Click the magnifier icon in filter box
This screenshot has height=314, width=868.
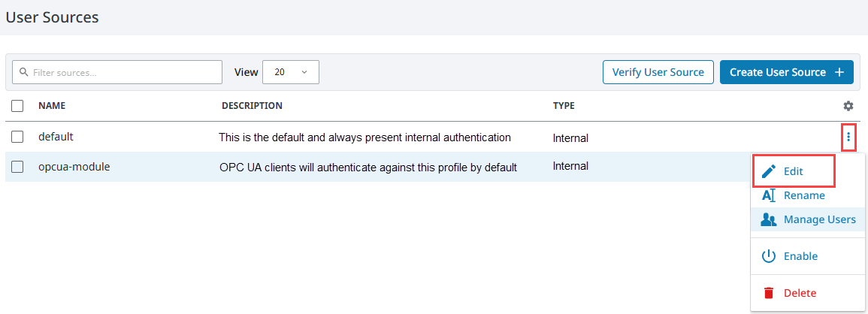(23, 72)
